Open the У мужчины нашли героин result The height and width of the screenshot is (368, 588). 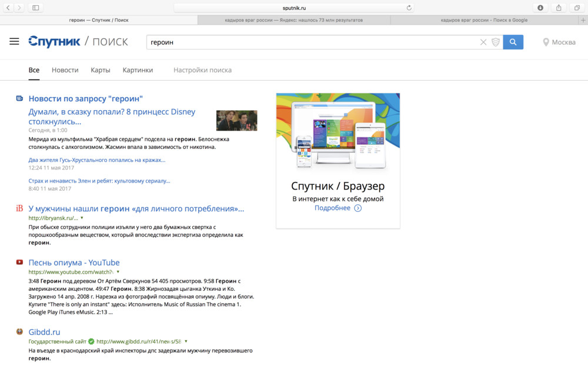pyautogui.click(x=136, y=208)
